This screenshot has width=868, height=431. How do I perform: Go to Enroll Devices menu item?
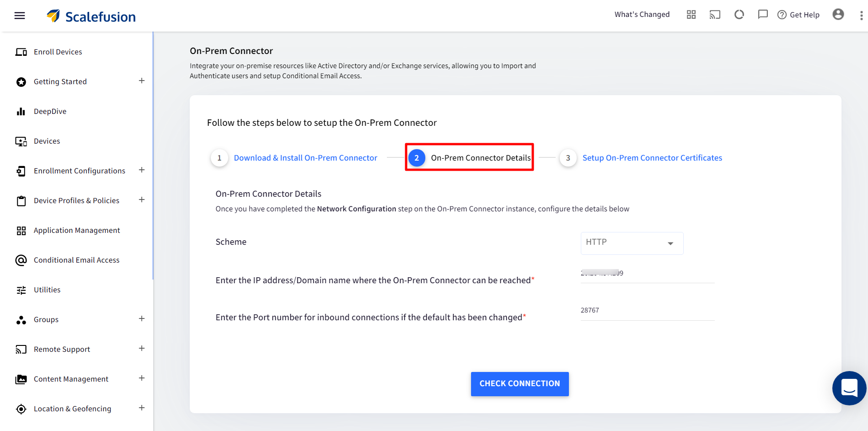[58, 52]
